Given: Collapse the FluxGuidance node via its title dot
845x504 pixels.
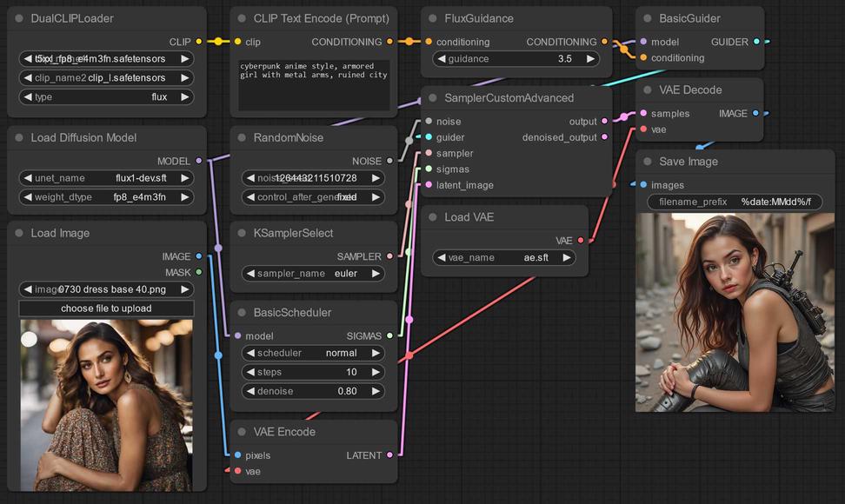Looking at the screenshot, I should [x=433, y=18].
